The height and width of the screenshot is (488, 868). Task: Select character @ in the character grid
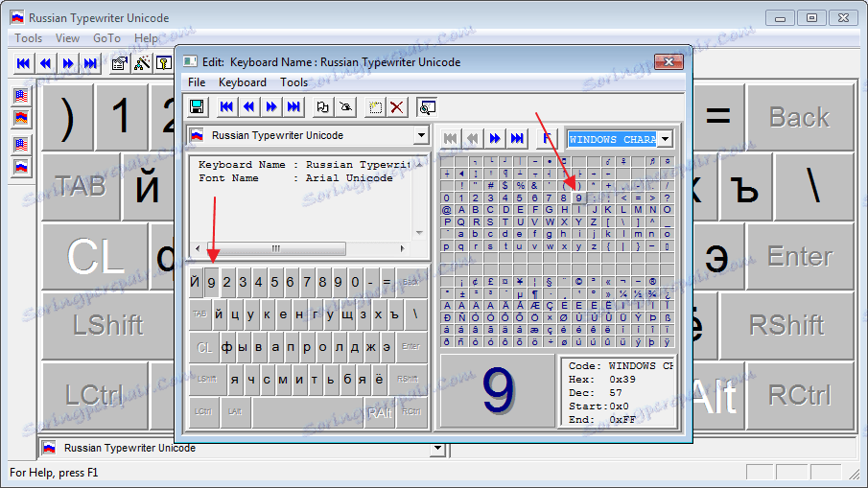[447, 210]
